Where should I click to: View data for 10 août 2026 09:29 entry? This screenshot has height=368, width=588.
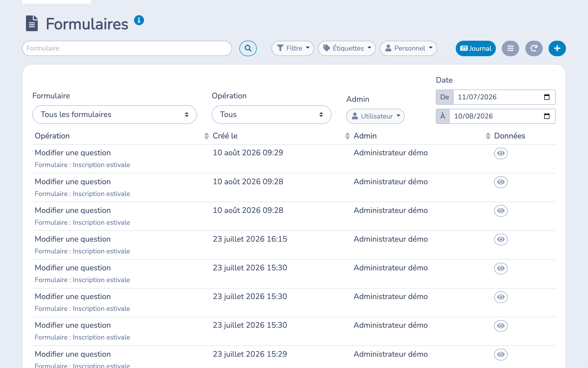coord(501,153)
